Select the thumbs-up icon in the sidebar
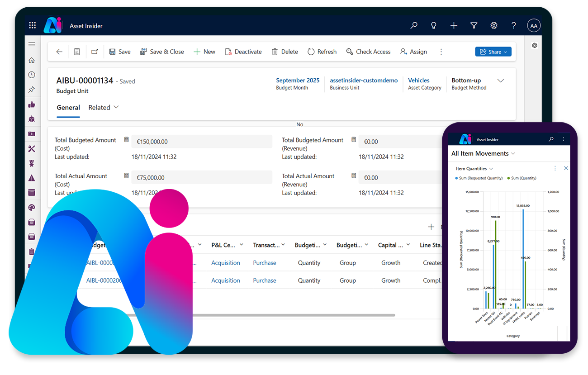Image resolution: width=588 pixels, height=375 pixels. tap(32, 104)
